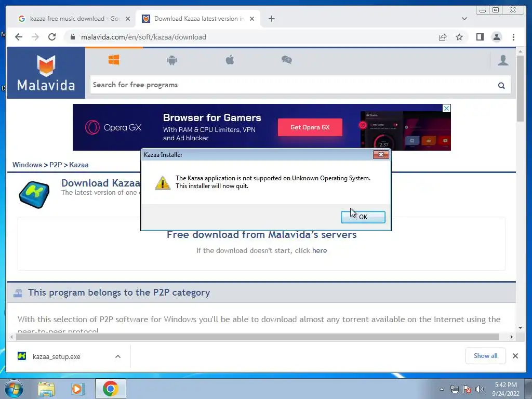Screen dimensions: 532x399
Task: Click the Chrome forward arrow
Action: click(35, 37)
